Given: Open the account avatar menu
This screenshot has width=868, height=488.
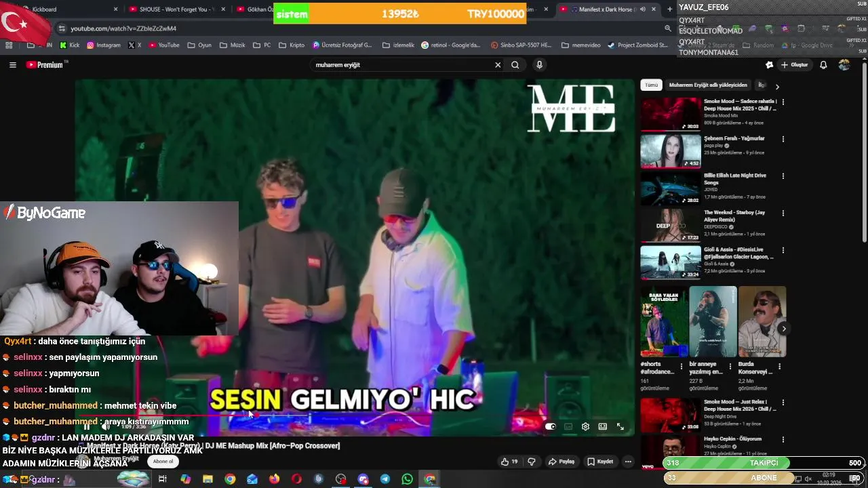Looking at the screenshot, I should tap(844, 65).
